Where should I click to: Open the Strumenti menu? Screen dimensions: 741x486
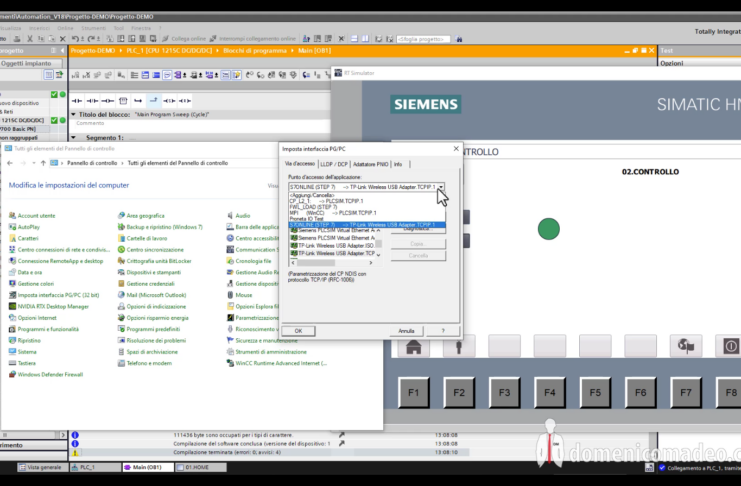(x=94, y=28)
